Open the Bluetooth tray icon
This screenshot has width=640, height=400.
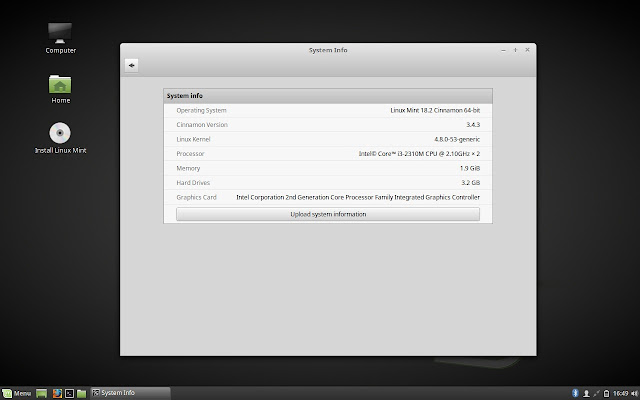tap(576, 393)
